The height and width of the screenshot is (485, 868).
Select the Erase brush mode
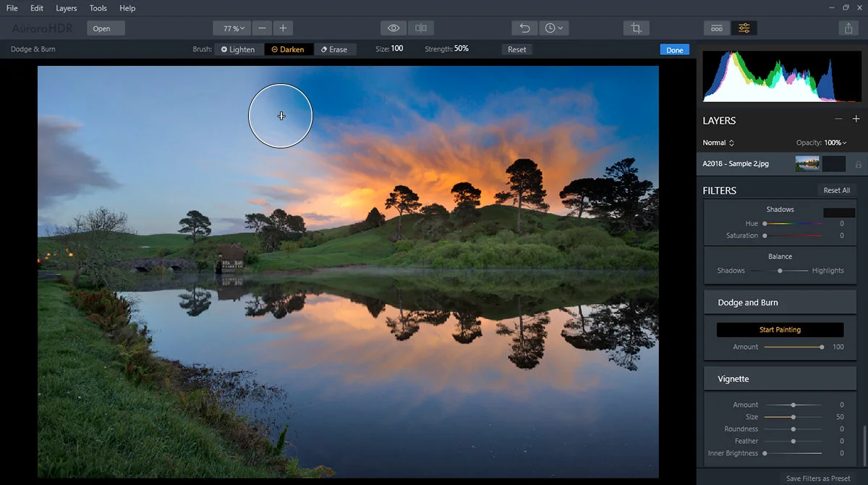coord(333,49)
